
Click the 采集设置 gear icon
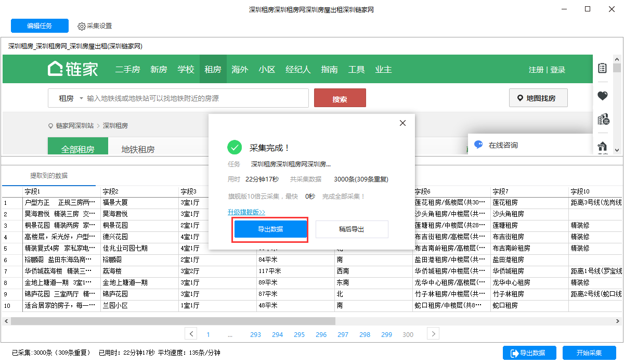[x=81, y=26]
